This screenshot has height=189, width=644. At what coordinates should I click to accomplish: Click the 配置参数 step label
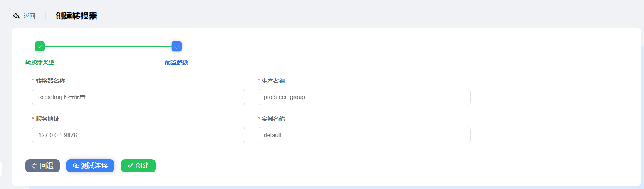177,62
